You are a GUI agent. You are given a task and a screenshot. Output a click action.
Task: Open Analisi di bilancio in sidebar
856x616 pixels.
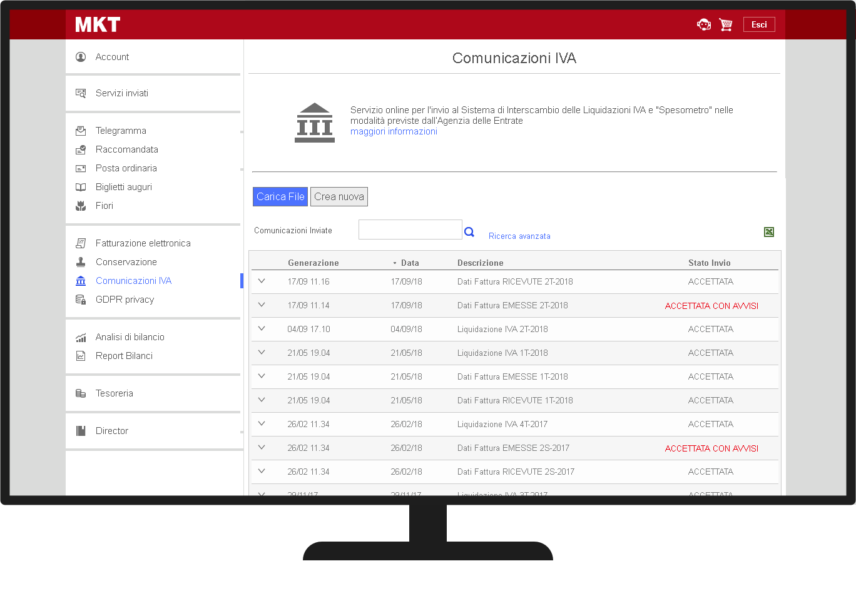(x=130, y=337)
